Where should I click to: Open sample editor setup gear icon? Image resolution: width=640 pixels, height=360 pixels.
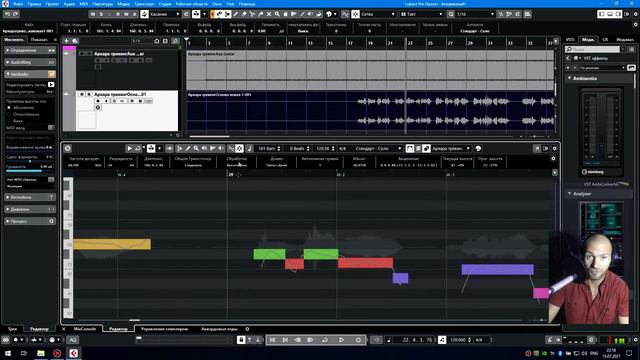554,149
